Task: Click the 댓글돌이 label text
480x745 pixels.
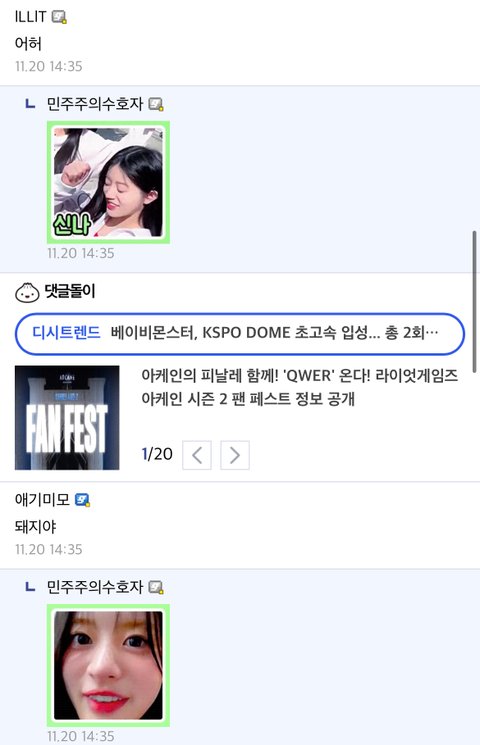Action: (x=70, y=290)
